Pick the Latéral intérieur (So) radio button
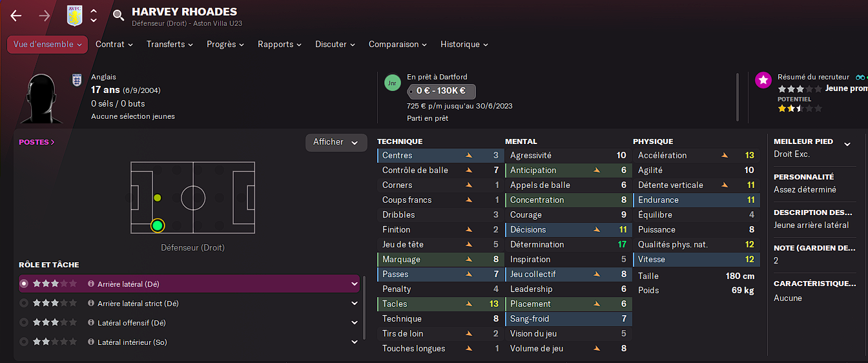This screenshot has height=363, width=868. [x=25, y=342]
